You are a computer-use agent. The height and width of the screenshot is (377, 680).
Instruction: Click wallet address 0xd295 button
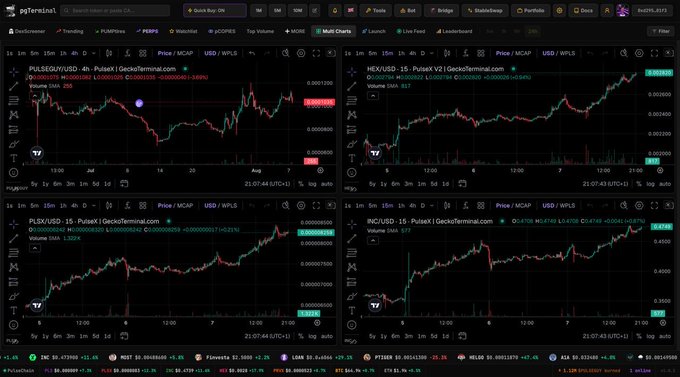click(x=652, y=10)
